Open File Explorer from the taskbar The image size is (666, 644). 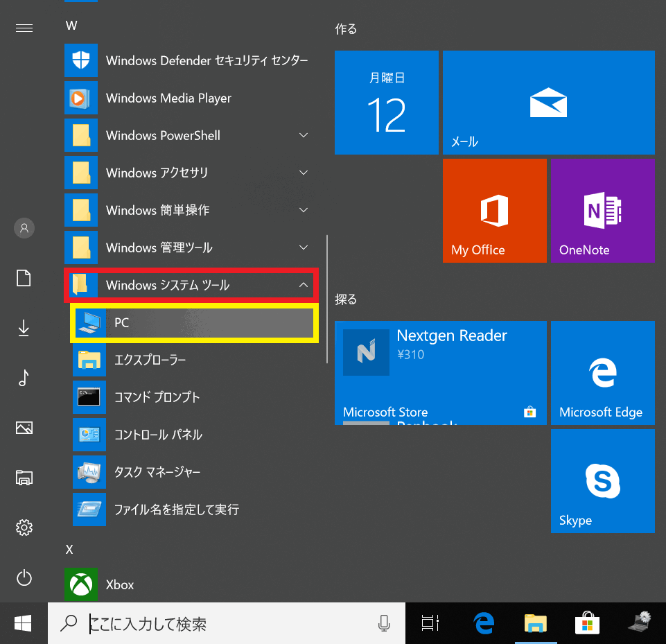click(536, 624)
